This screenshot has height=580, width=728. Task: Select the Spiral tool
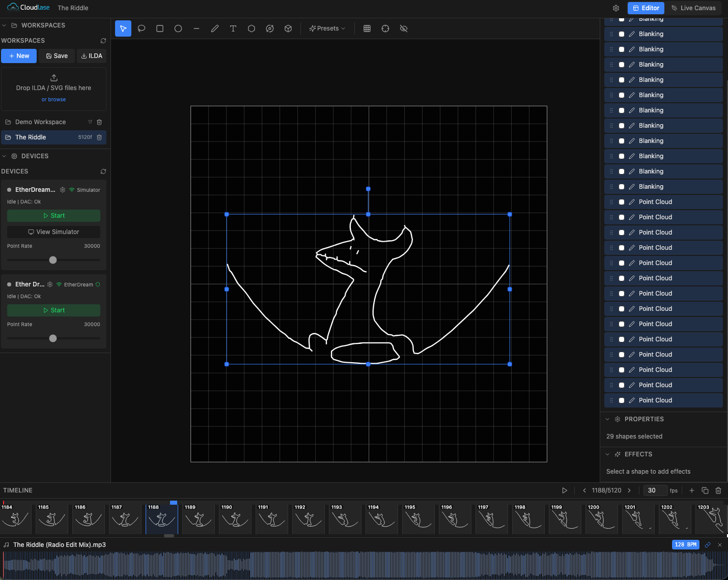pos(269,28)
